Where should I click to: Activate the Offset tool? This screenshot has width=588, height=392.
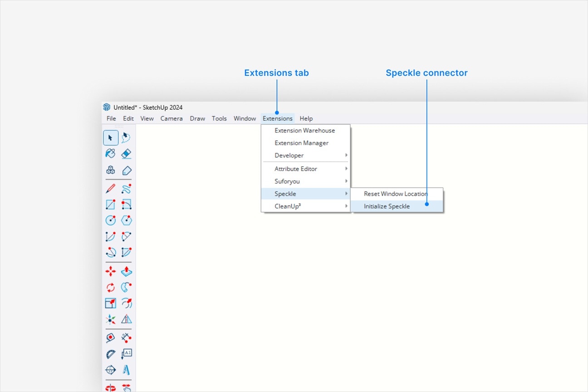point(127,303)
